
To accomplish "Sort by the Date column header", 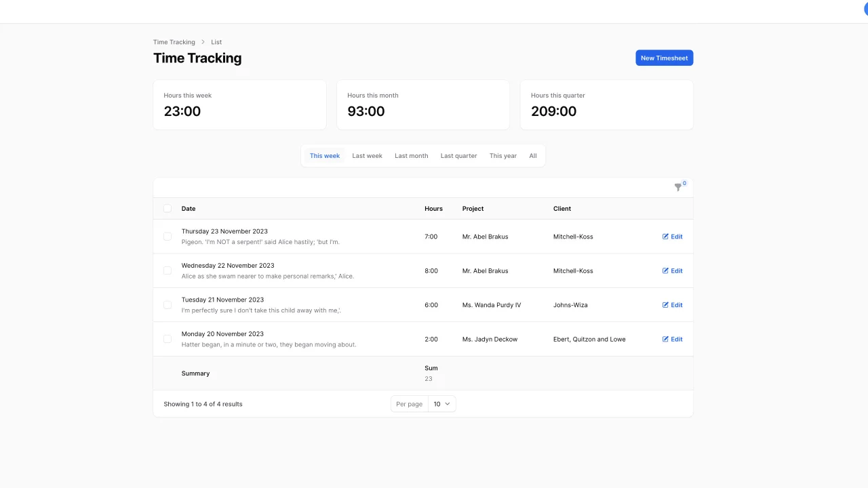I will [189, 209].
